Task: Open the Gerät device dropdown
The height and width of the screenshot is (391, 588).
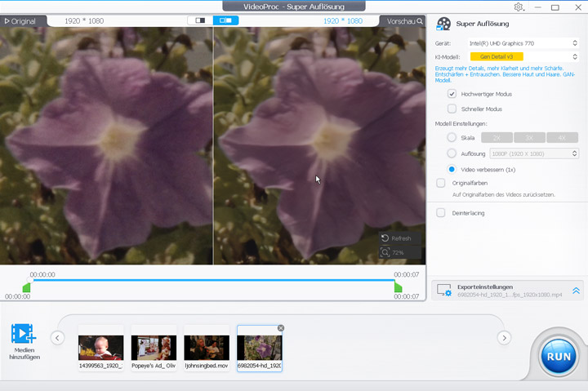Action: tap(523, 43)
